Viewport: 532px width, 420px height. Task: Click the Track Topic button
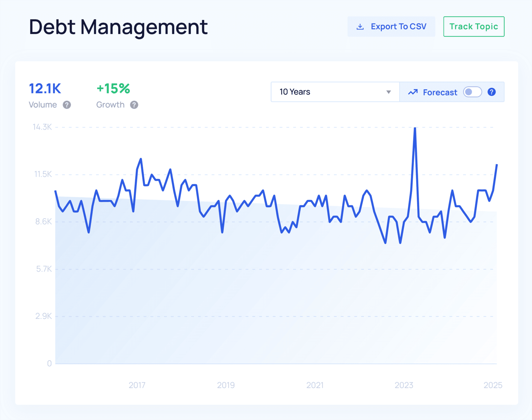pyautogui.click(x=474, y=27)
